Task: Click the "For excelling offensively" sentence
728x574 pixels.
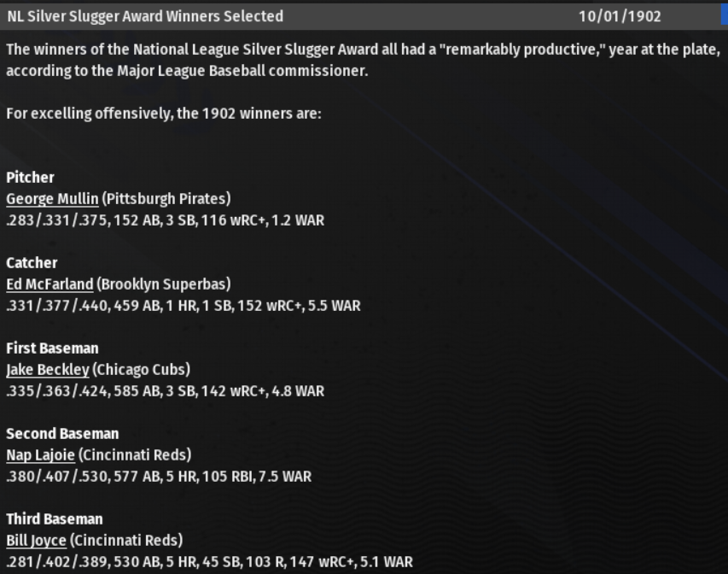Action: coord(164,114)
